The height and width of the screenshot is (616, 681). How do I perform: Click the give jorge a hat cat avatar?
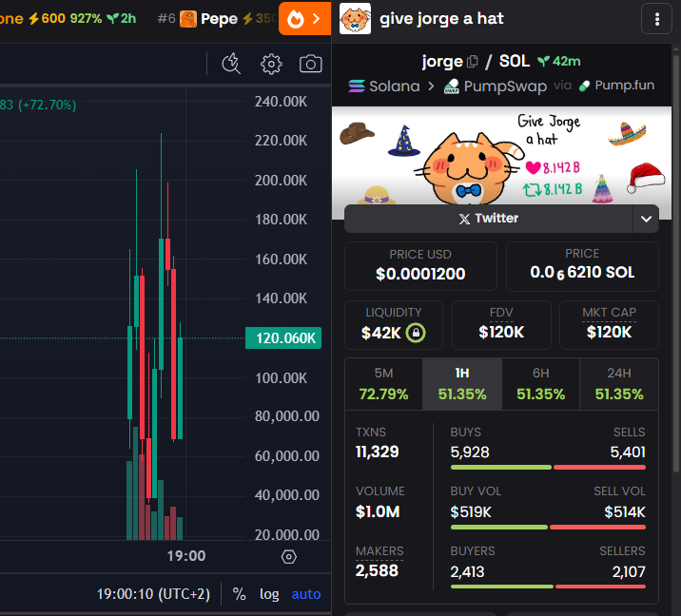point(355,19)
